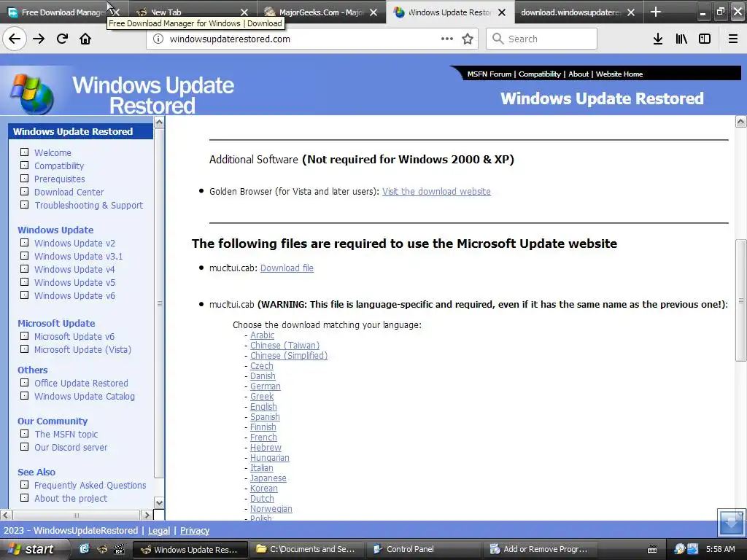The width and height of the screenshot is (747, 560).
Task: Open Microsoft Update (Vista) sidebar entry
Action: click(x=83, y=349)
